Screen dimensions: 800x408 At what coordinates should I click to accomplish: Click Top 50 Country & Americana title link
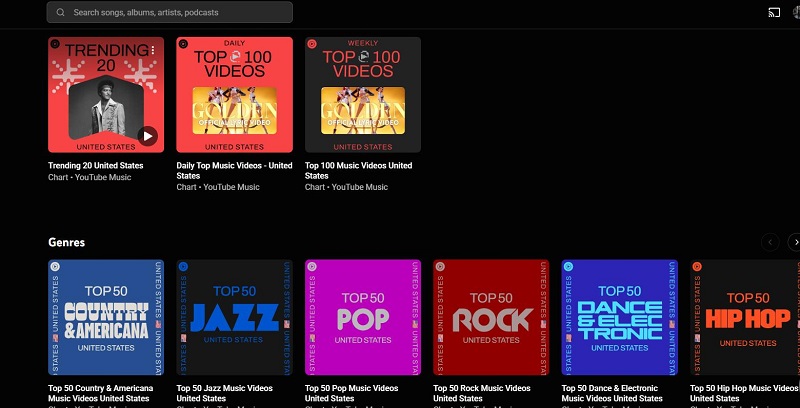tap(101, 393)
